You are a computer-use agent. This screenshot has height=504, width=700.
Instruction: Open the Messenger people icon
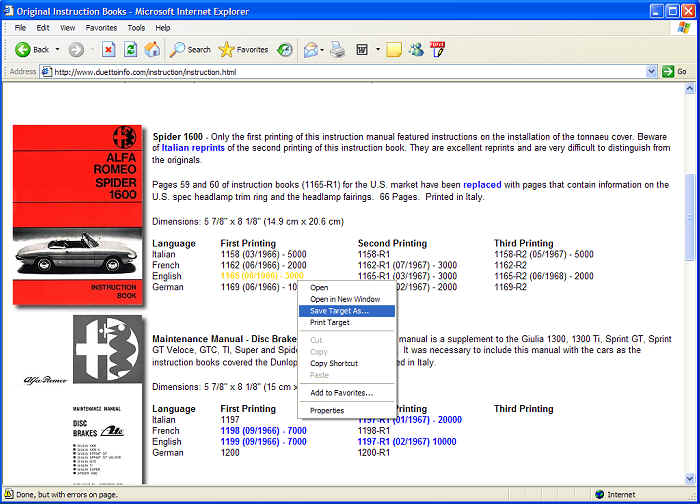(416, 50)
